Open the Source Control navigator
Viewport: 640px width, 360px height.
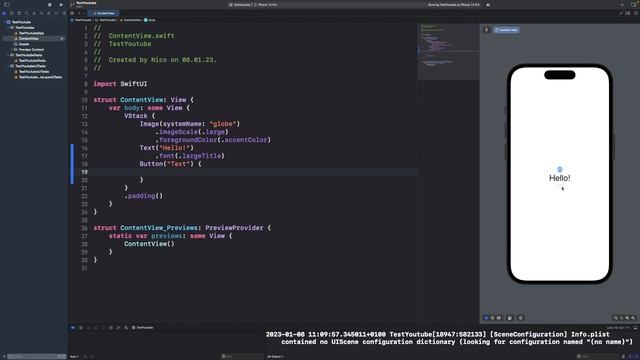(11, 13)
